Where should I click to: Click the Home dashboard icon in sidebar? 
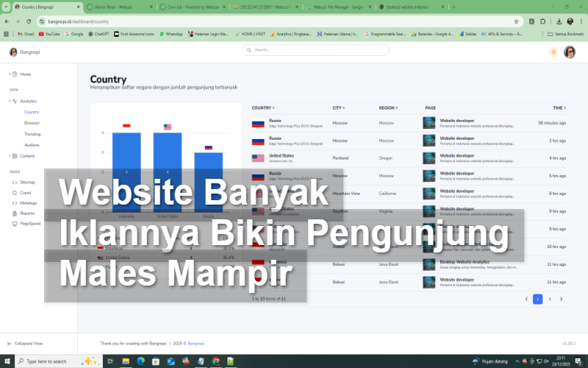[15, 74]
